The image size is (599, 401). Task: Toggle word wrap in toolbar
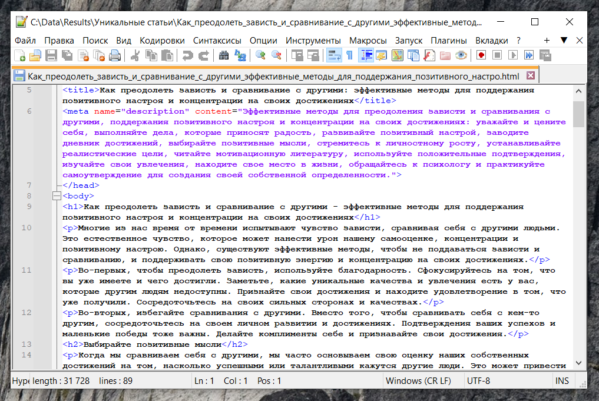point(333,56)
